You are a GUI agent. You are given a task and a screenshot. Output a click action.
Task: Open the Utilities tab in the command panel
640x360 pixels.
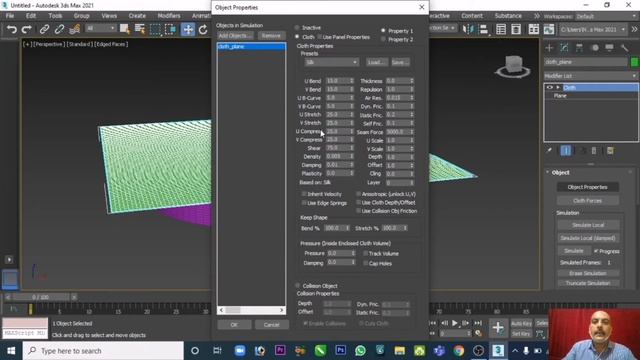click(x=624, y=48)
